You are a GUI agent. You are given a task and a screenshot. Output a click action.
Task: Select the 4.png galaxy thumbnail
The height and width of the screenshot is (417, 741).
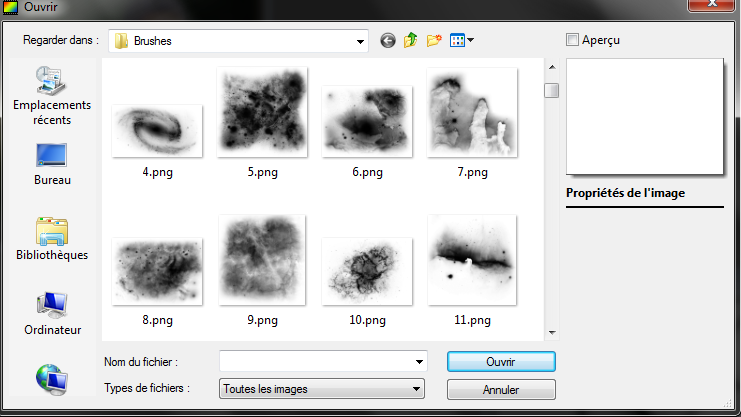pos(157,131)
